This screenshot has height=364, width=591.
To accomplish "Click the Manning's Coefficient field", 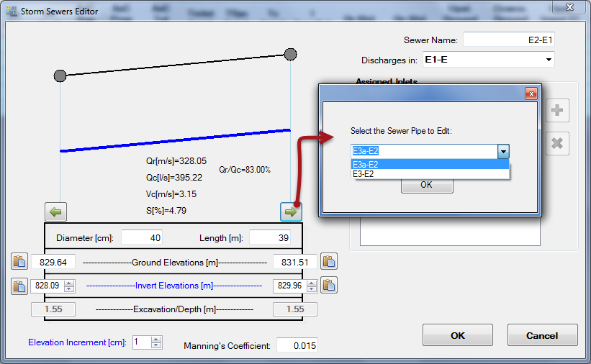I will [297, 346].
